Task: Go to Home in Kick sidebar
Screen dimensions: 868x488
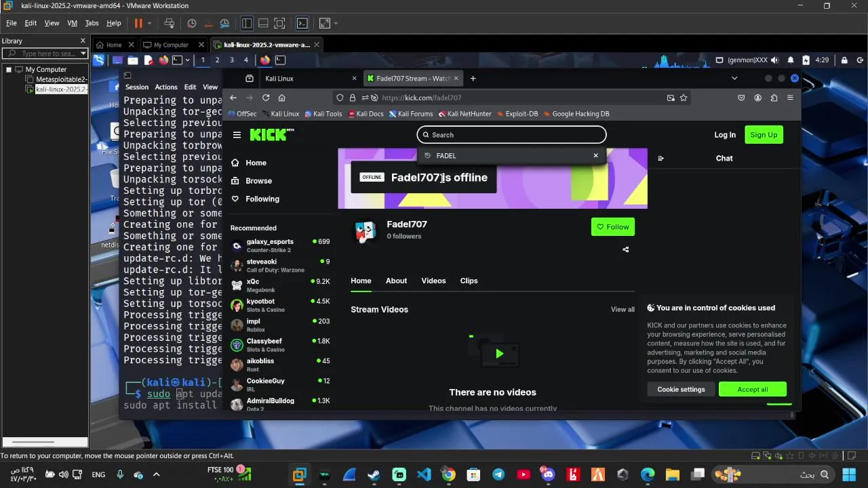Action: (249, 163)
